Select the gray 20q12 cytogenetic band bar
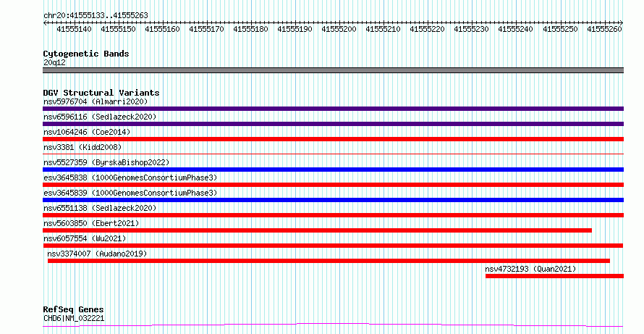The height and width of the screenshot is (334, 644). 333,70
